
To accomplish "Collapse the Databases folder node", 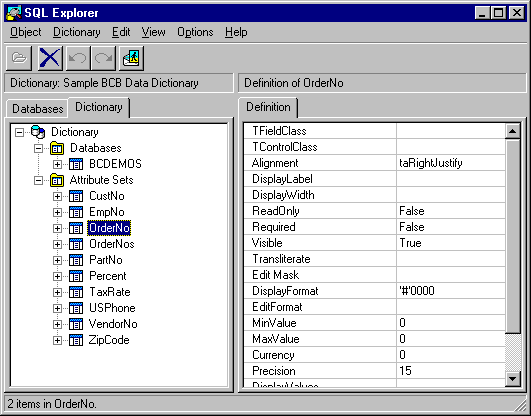I will click(39, 148).
